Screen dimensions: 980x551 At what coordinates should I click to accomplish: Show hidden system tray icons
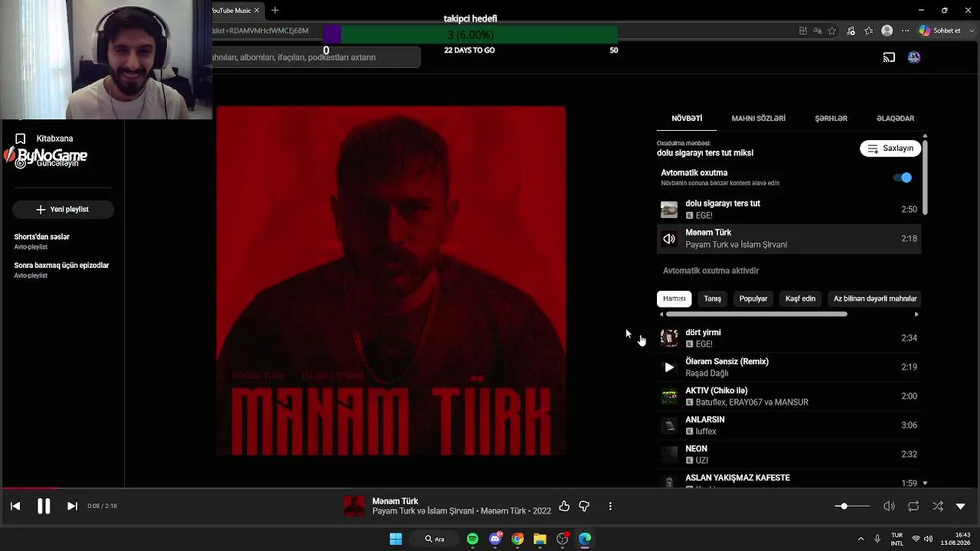point(861,539)
